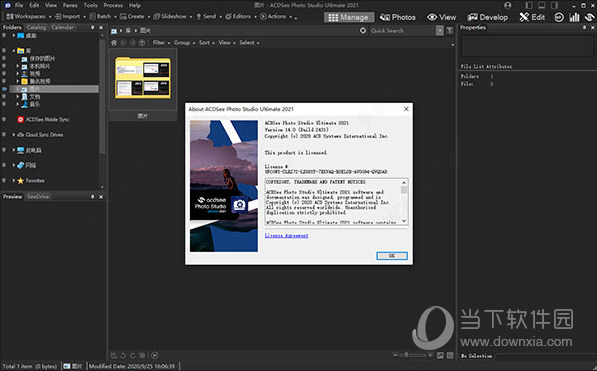Click OK in the About dialog

[x=392, y=256]
